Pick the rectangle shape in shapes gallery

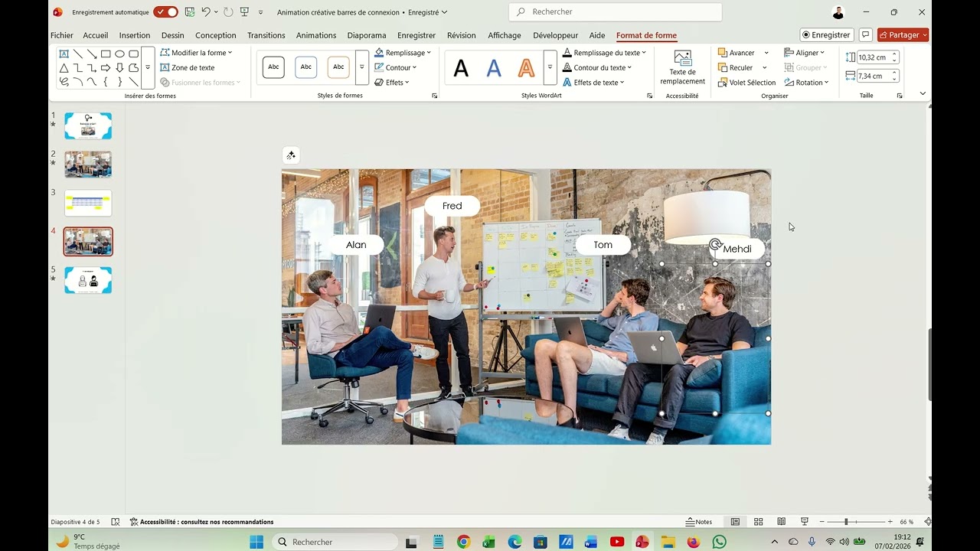coord(106,54)
